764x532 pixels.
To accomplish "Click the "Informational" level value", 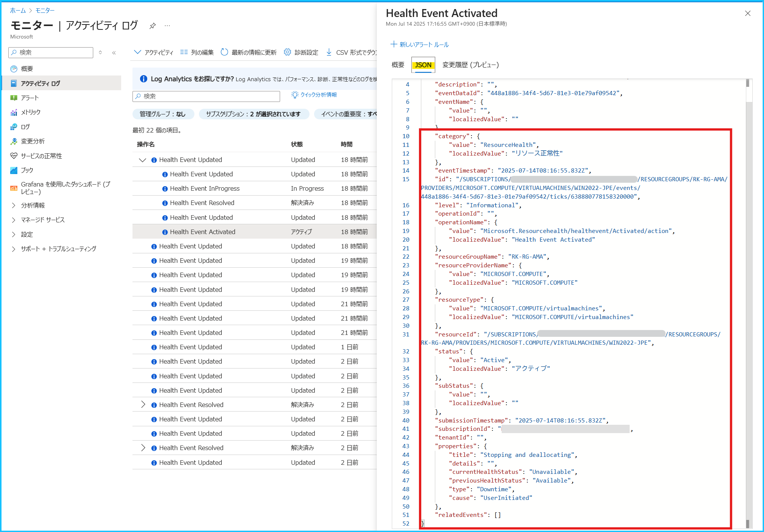I will point(492,205).
